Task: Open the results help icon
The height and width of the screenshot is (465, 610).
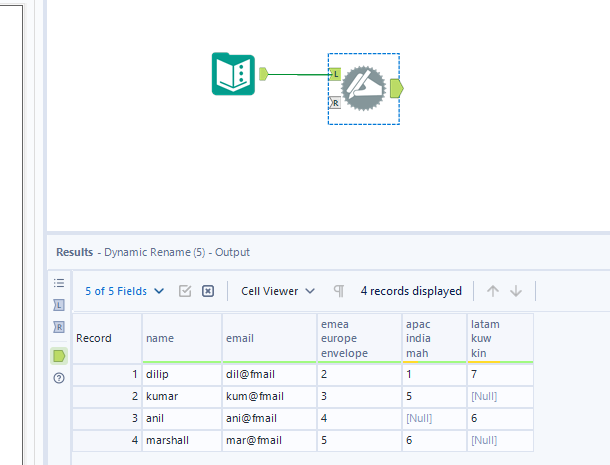Action: (x=58, y=378)
